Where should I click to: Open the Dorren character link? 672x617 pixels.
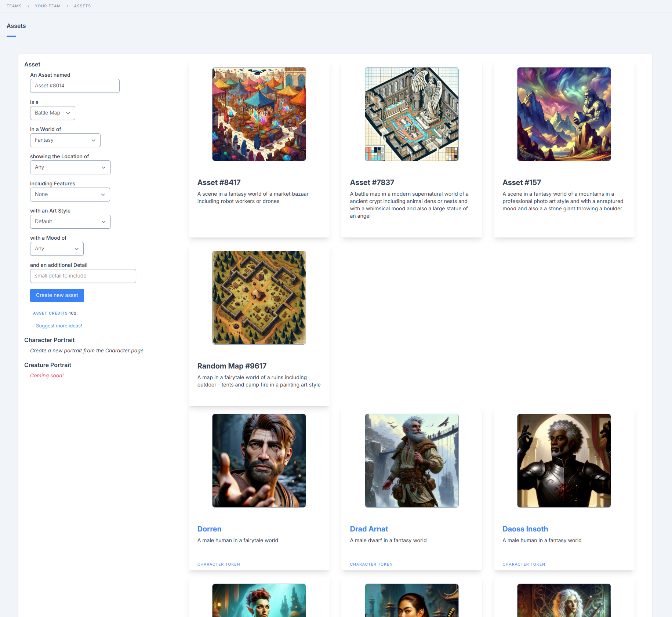click(209, 529)
